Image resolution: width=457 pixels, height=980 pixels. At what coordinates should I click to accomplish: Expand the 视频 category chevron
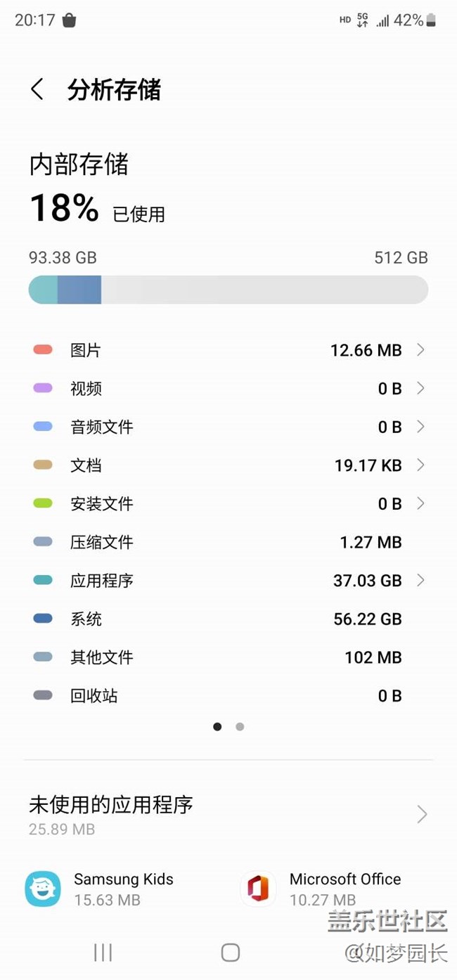420,388
